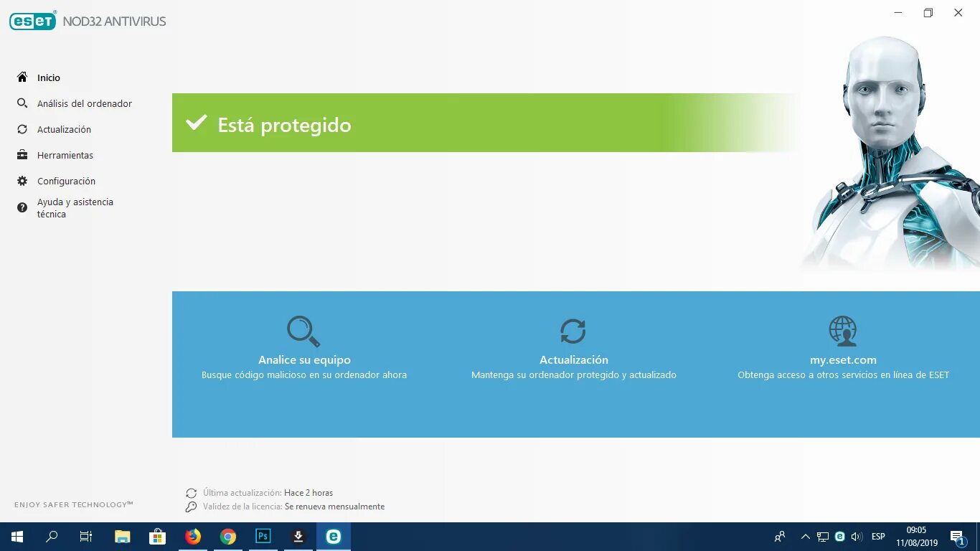
Task: Open the taskbar clock and date
Action: pos(917,537)
